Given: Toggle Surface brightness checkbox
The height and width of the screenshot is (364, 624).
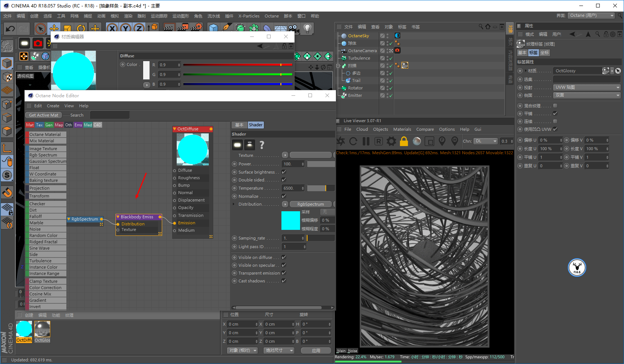Looking at the screenshot, I should (284, 172).
